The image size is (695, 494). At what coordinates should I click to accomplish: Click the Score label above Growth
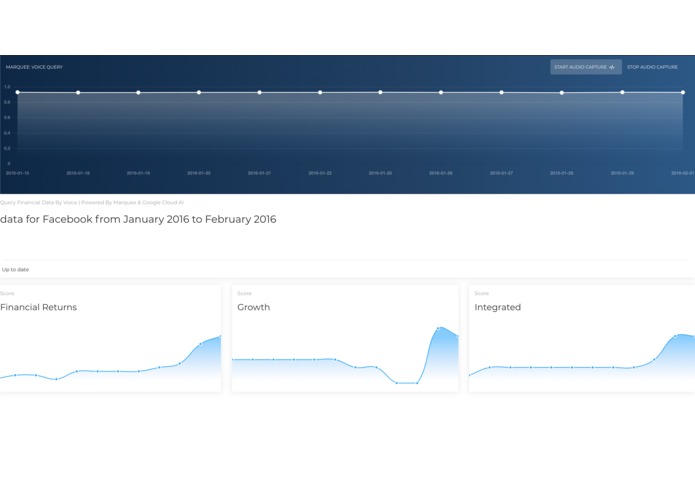pos(244,293)
